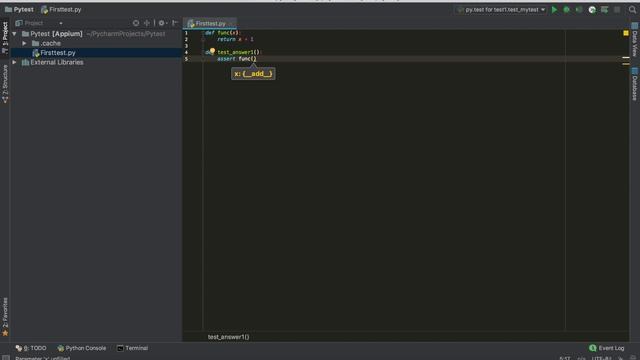Expand the .cache folder
640x360 pixels.
pos(24,43)
